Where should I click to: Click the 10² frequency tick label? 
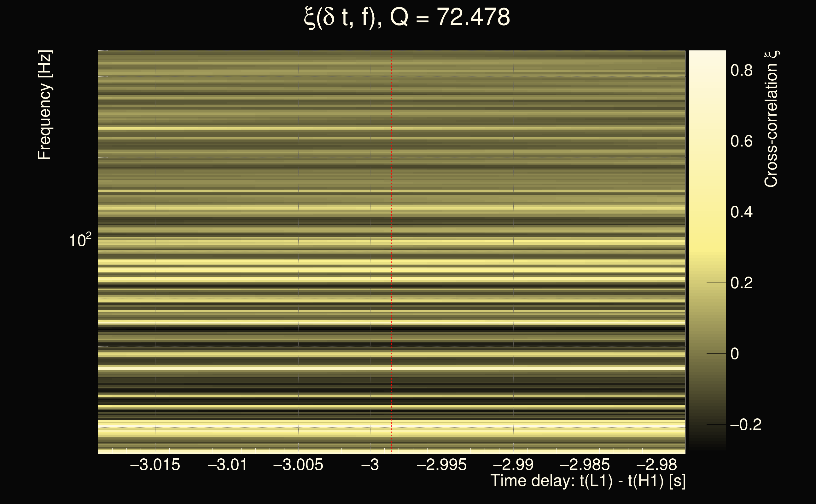[80, 240]
